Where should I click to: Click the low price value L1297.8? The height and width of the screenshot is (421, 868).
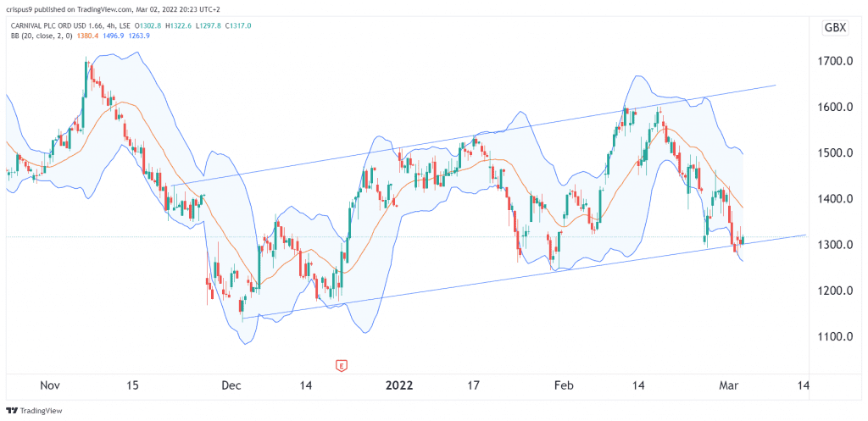click(x=209, y=26)
